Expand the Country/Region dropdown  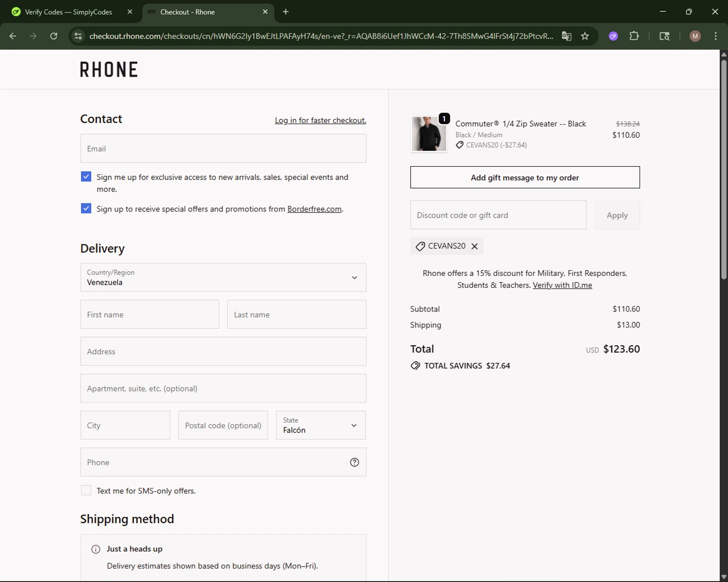point(223,277)
